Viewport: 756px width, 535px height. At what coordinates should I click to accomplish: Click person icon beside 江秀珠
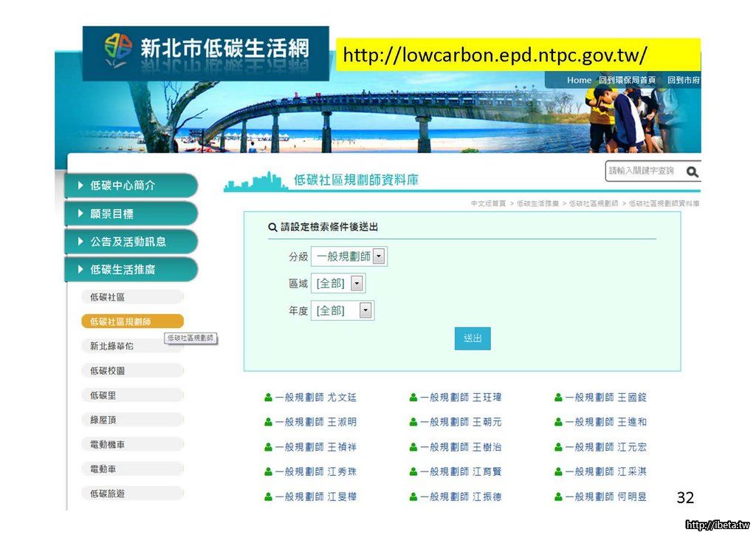[x=269, y=472]
